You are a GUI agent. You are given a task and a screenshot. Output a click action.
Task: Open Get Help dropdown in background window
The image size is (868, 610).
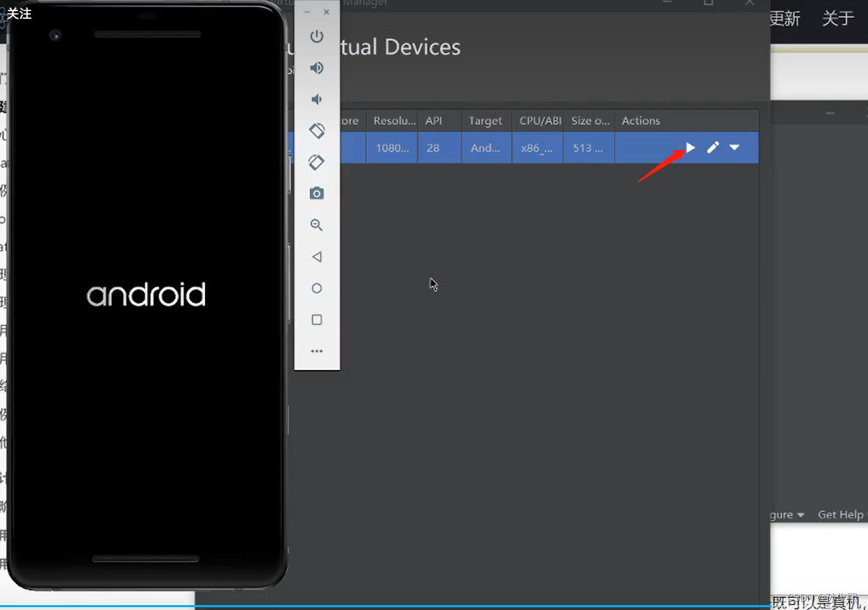coord(842,515)
